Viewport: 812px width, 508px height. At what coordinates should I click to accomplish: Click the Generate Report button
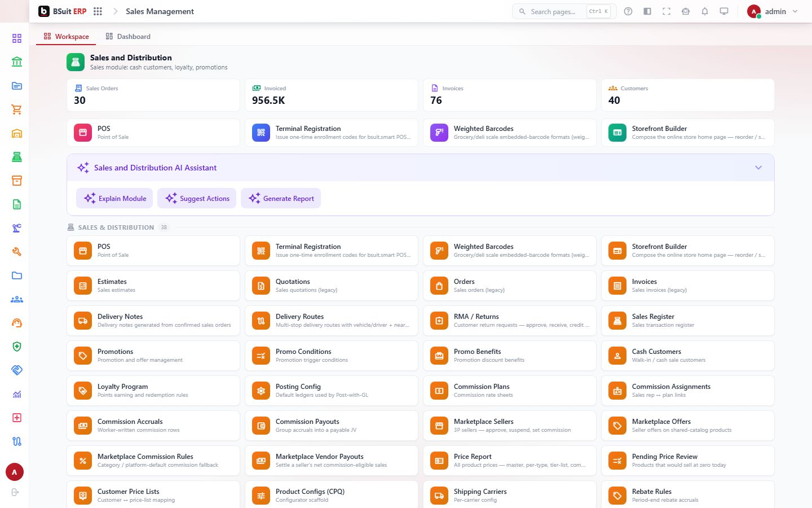click(x=281, y=198)
